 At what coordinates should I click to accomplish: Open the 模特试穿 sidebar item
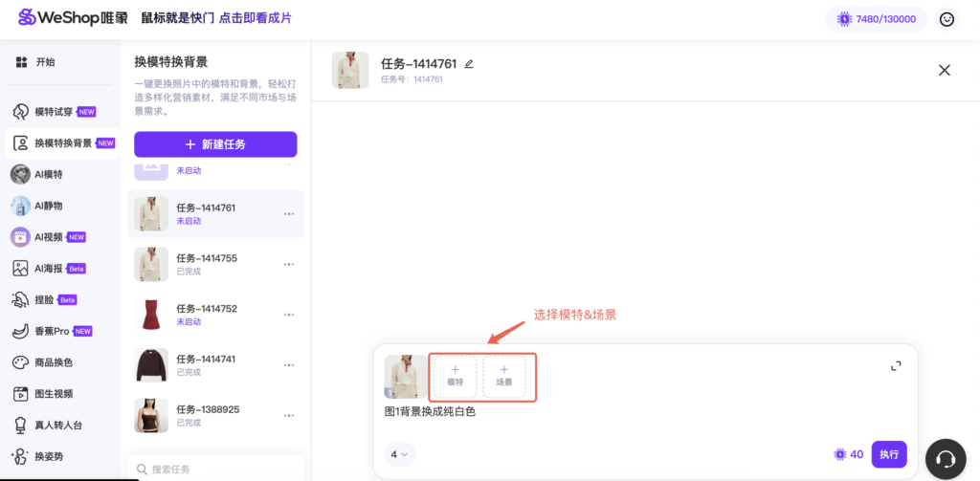pos(54,112)
